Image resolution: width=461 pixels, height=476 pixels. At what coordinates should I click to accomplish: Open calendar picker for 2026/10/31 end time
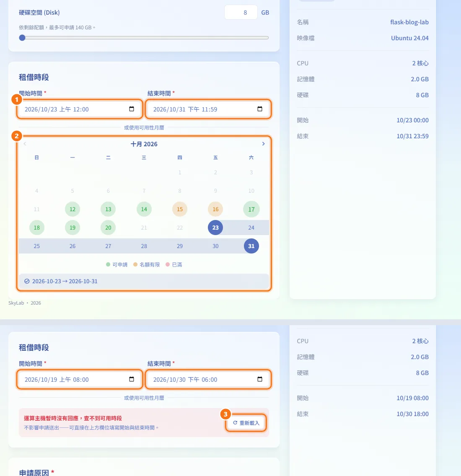click(260, 109)
